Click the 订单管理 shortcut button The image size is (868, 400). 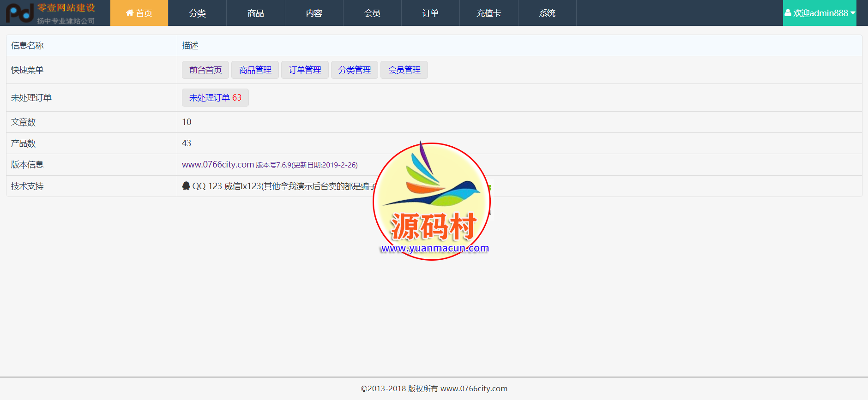(x=305, y=70)
